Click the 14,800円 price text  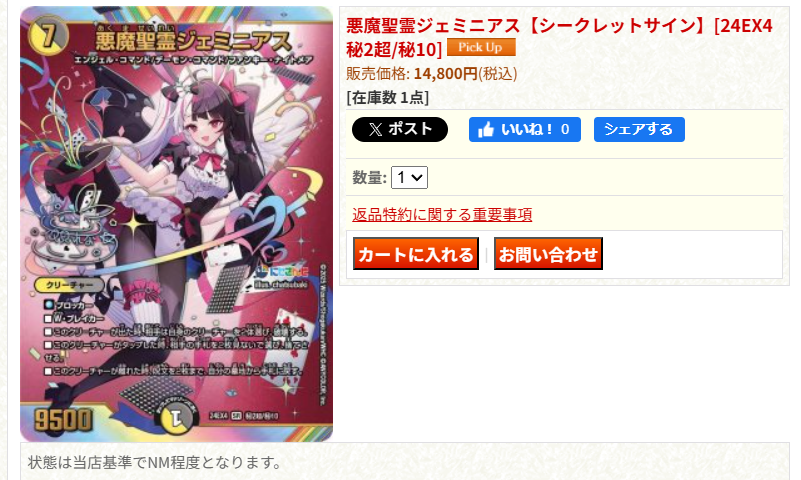tap(445, 74)
